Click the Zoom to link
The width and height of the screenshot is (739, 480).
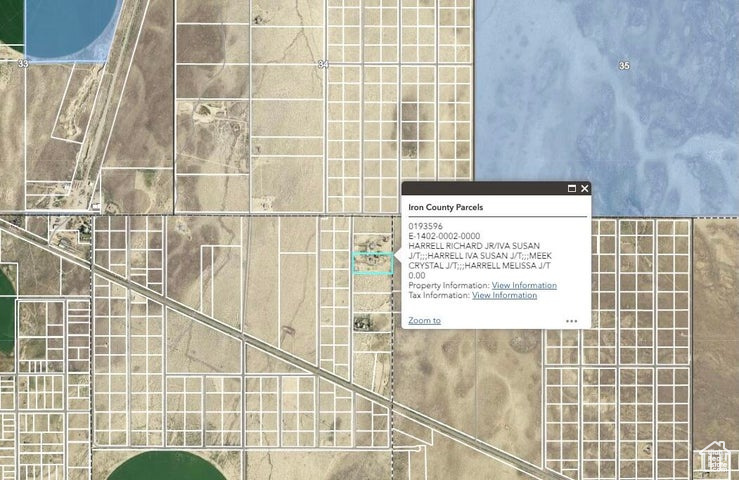tap(424, 320)
